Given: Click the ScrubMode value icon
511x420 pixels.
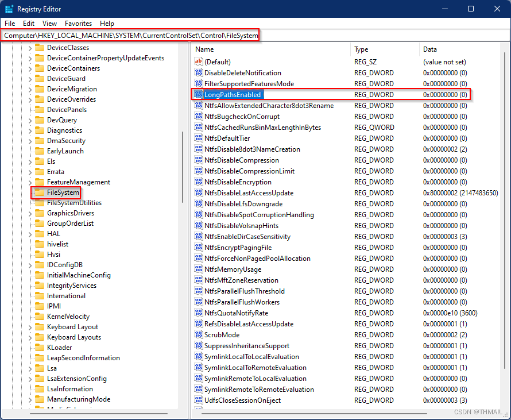Looking at the screenshot, I should [x=198, y=335].
